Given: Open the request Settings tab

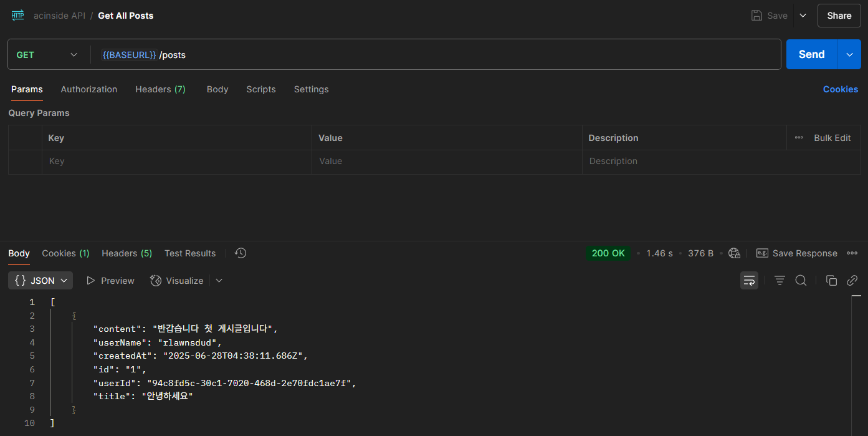Looking at the screenshot, I should pyautogui.click(x=311, y=89).
